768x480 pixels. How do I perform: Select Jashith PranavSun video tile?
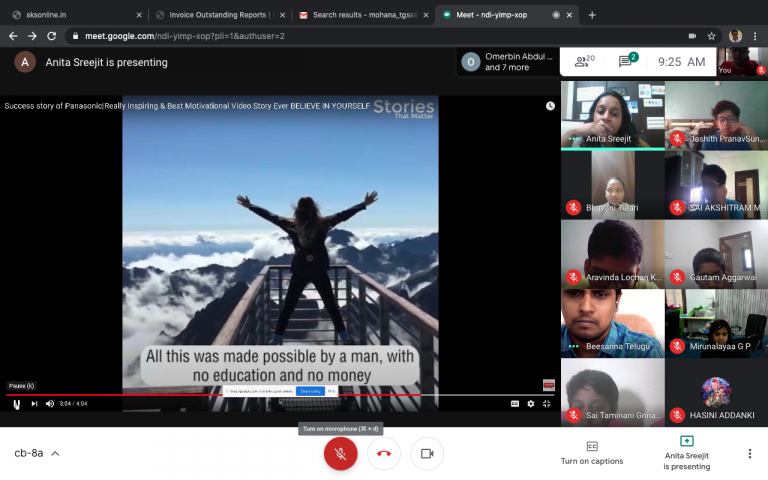coord(716,115)
